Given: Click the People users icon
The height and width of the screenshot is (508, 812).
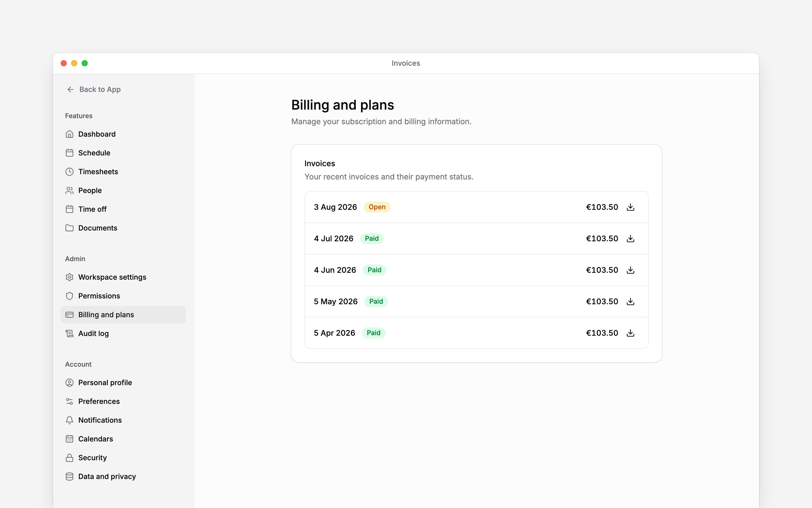Looking at the screenshot, I should coord(70,190).
